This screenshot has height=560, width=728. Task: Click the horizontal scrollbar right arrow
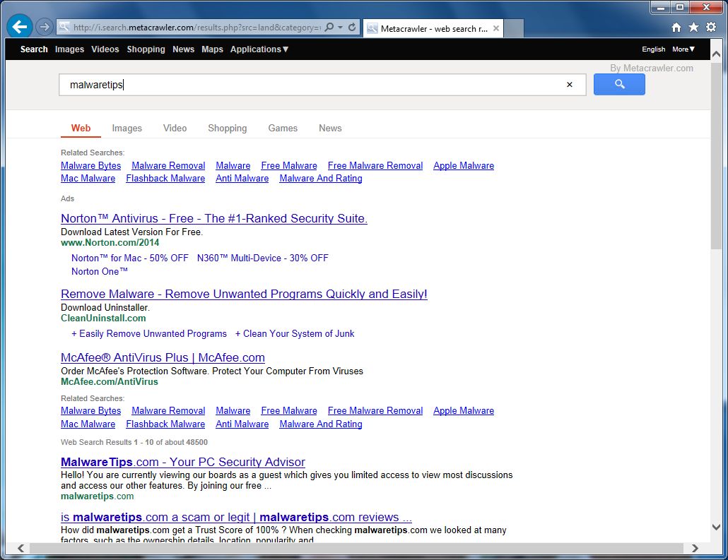pyautogui.click(x=695, y=548)
